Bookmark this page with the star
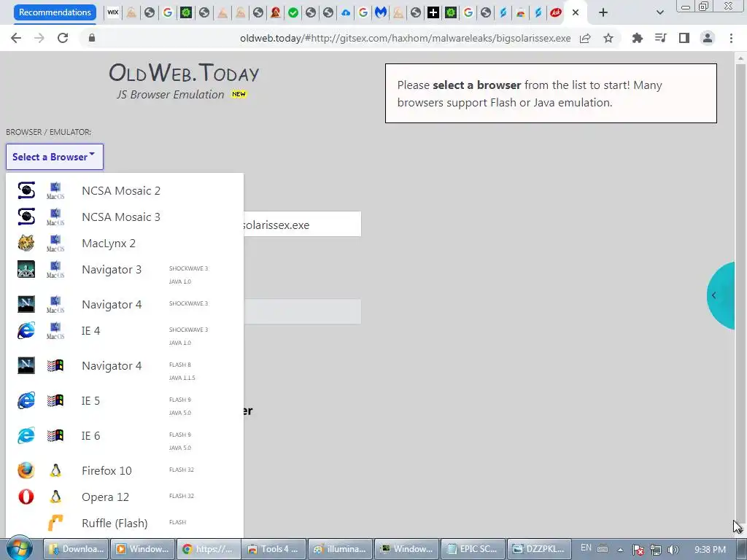The height and width of the screenshot is (560, 747). tap(608, 38)
